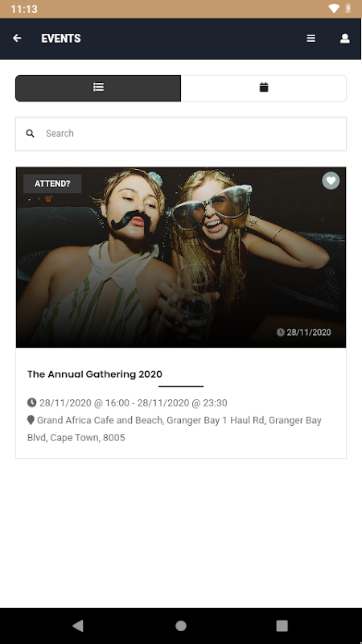The width and height of the screenshot is (362, 644).
Task: Switch to list view tab
Action: point(98,88)
